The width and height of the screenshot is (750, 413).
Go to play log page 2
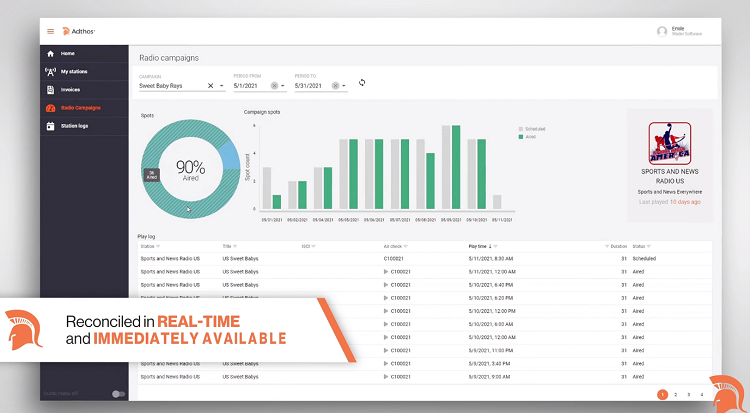(675, 395)
